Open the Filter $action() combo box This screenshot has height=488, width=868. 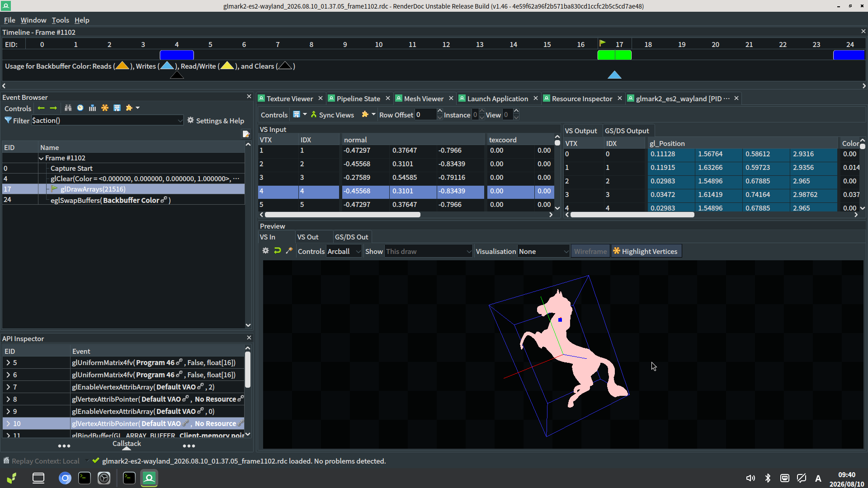click(x=108, y=120)
